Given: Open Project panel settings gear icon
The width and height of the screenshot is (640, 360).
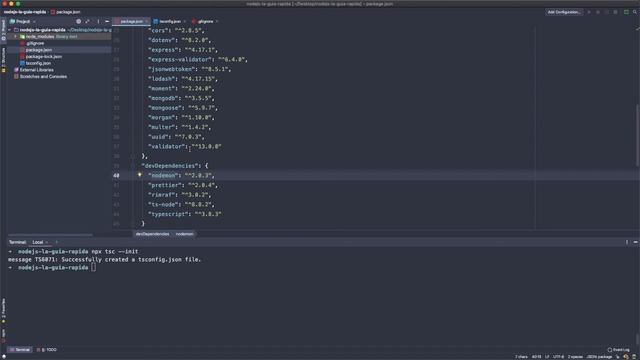Looking at the screenshot, I should coord(78,21).
